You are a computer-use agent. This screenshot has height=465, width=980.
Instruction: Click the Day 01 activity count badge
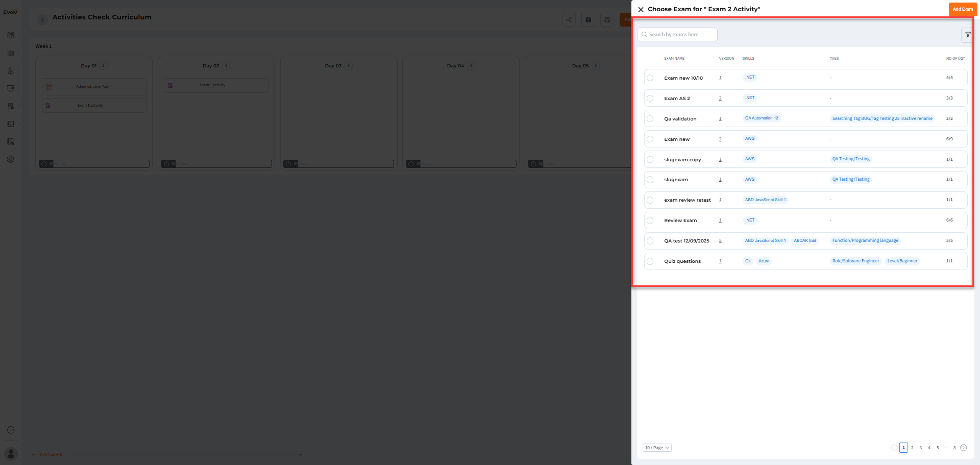click(104, 66)
